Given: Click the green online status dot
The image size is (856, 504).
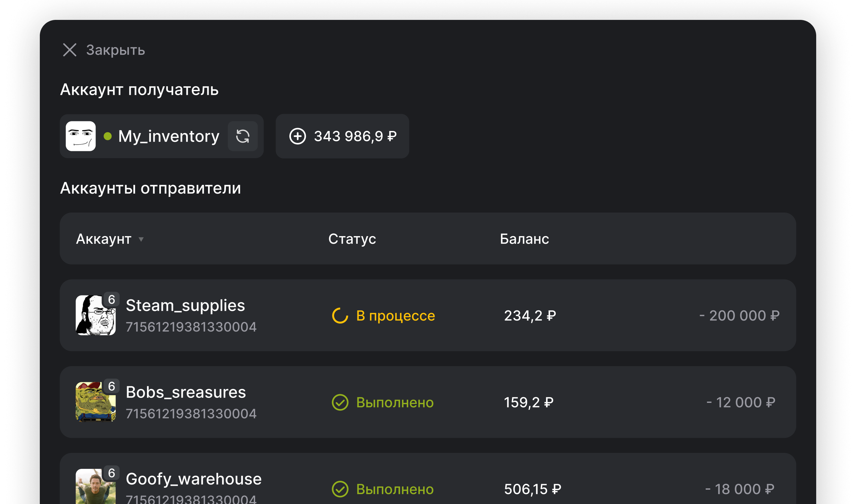Looking at the screenshot, I should [108, 136].
